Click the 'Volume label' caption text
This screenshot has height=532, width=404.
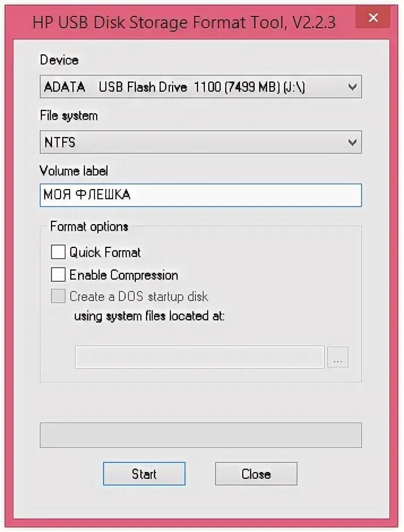(74, 171)
